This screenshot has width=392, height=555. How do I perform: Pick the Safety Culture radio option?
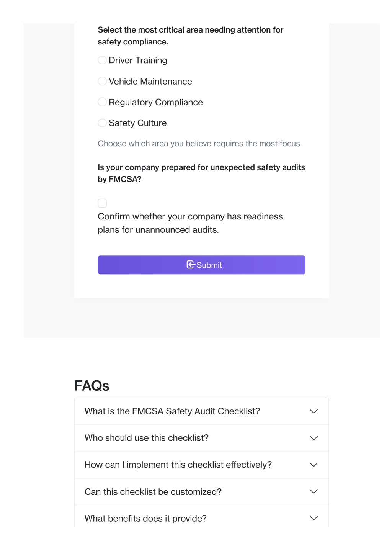coord(102,123)
